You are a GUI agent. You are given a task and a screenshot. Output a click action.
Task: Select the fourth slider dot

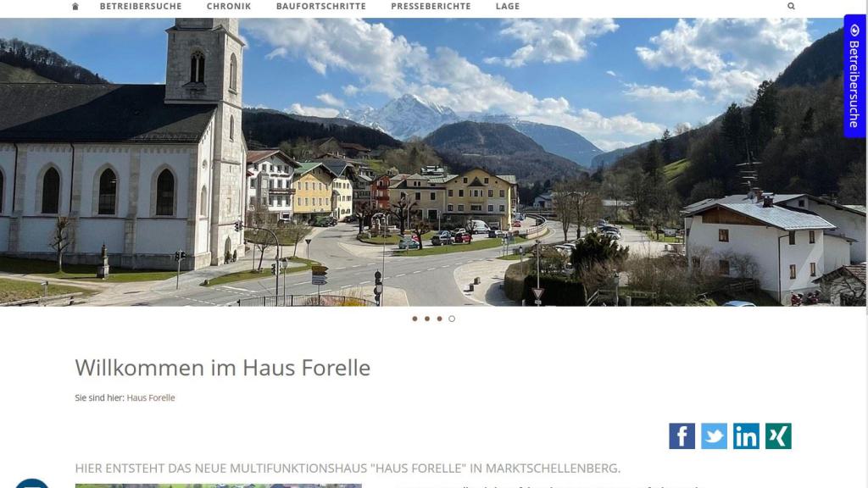point(452,319)
